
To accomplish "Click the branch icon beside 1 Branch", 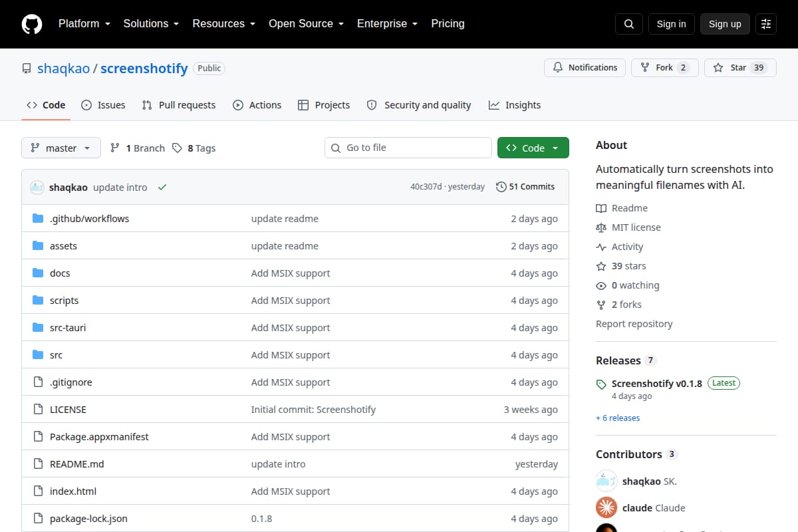I will point(115,148).
